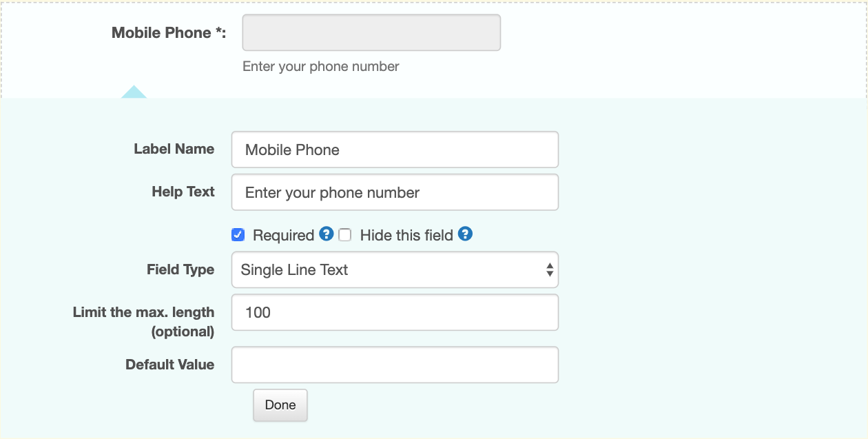Image resolution: width=868 pixels, height=439 pixels.
Task: Select the max length field showing 100
Action: pyautogui.click(x=395, y=312)
